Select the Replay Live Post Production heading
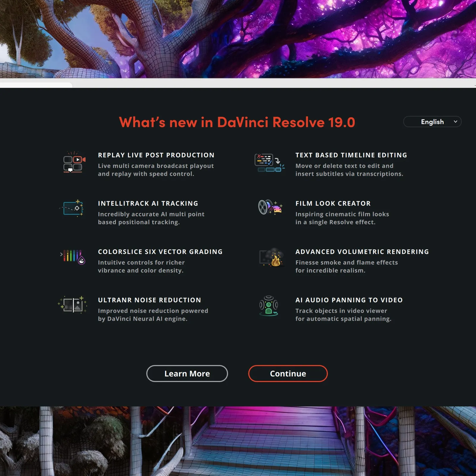Screen dimensions: 476x476 tap(156, 155)
